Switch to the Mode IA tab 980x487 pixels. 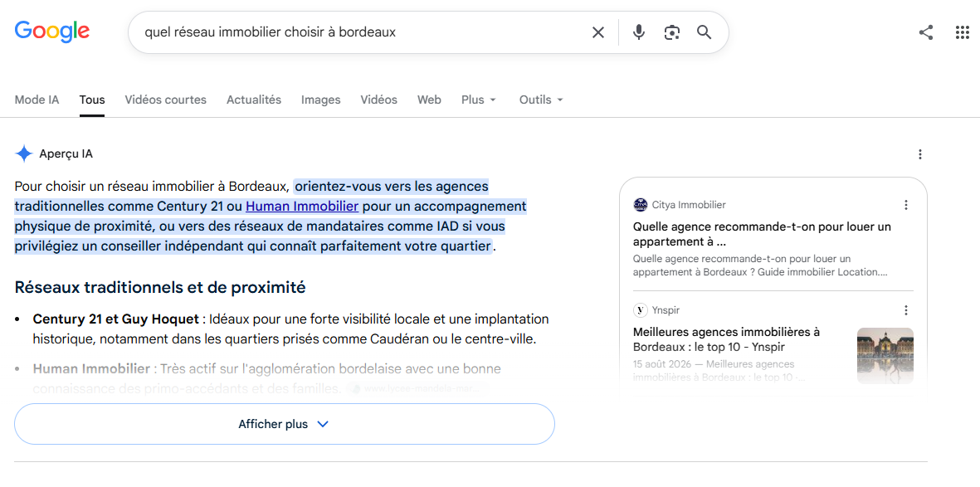coord(37,100)
